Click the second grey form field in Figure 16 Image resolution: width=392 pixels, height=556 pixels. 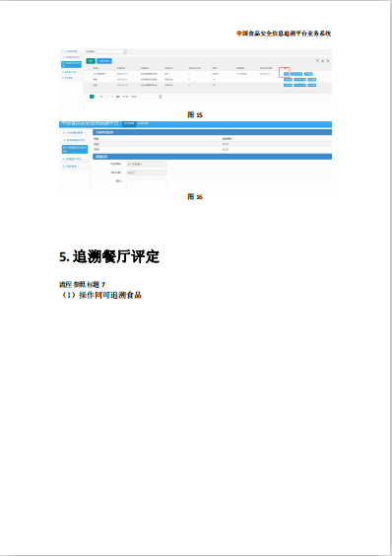click(x=147, y=173)
